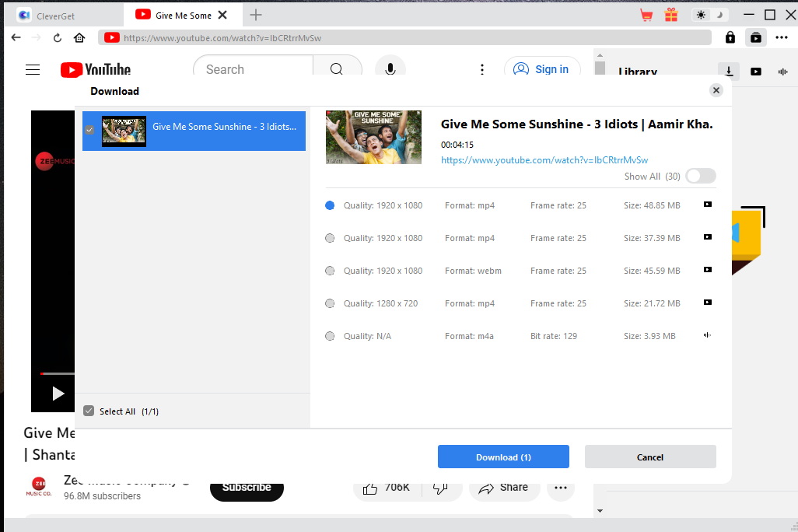Select the Give Me Some Sunshine list thumbnail
The height and width of the screenshot is (532, 798).
[124, 131]
